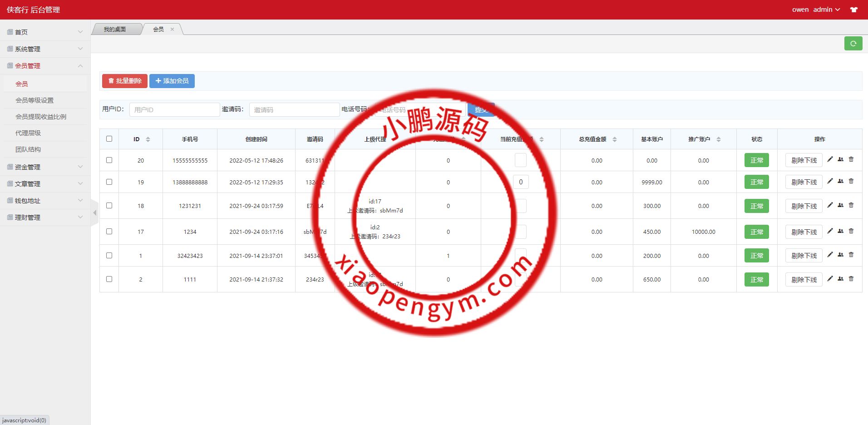Image resolution: width=868 pixels, height=425 pixels.
Task: Click the delete icon for ID 2
Action: [x=851, y=279]
